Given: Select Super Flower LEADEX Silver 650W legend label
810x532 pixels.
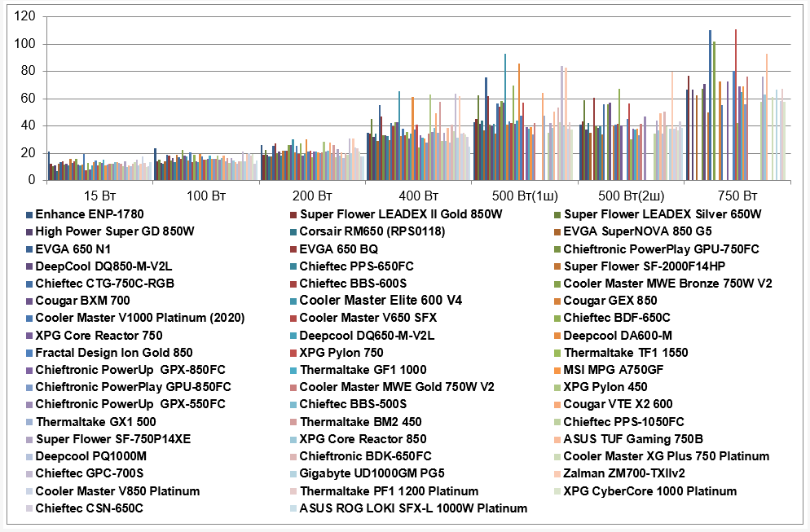Looking at the screenshot, I should pos(663,214).
